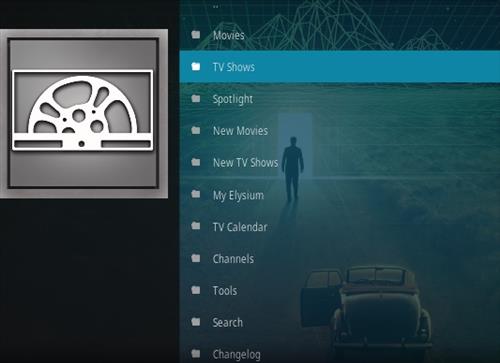Open the New TV Shows label

245,163
